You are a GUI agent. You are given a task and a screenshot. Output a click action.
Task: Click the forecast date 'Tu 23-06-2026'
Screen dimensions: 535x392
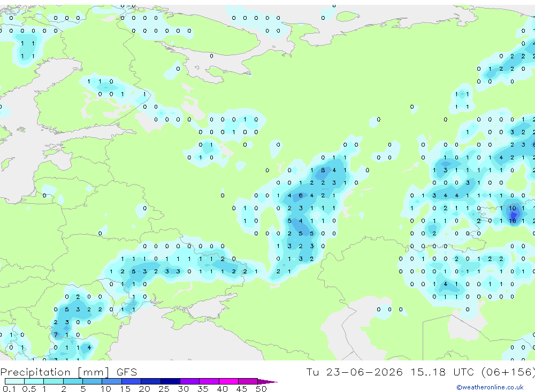(354, 372)
